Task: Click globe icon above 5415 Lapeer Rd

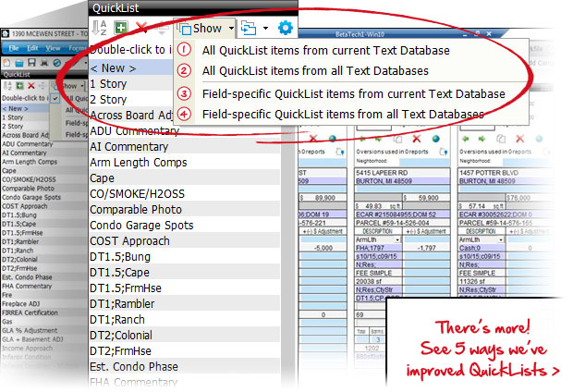Action: [435, 139]
